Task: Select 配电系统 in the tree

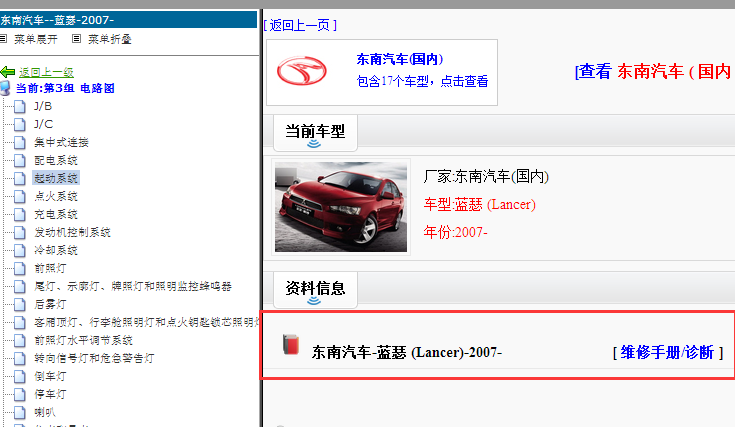Action: point(56,160)
